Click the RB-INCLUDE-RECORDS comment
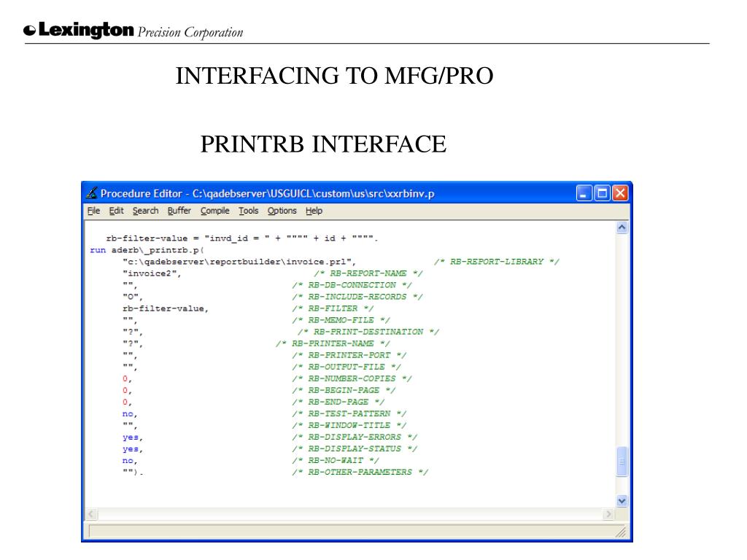 coord(357,297)
